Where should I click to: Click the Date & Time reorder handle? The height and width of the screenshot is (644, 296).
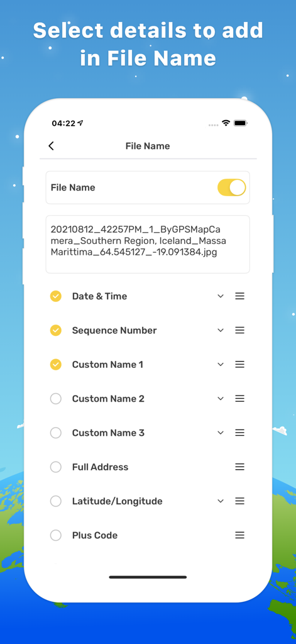tap(240, 296)
